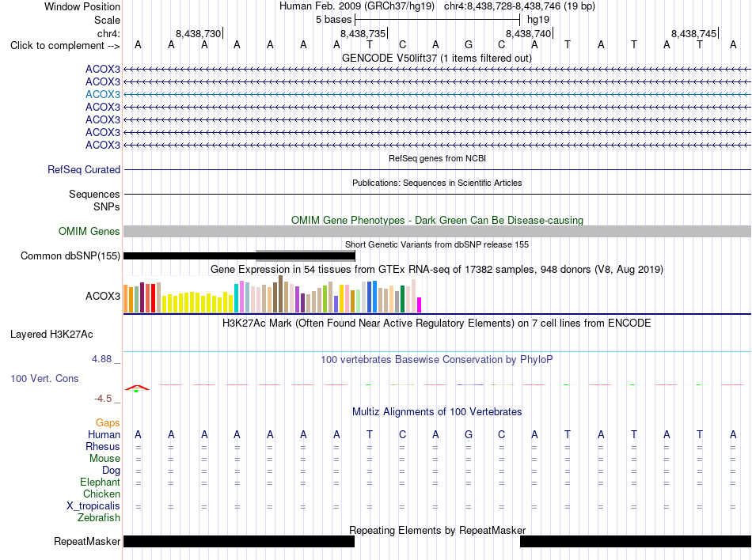Click the Zebrafish species label
Screen dimensions: 752x560
coord(99,518)
